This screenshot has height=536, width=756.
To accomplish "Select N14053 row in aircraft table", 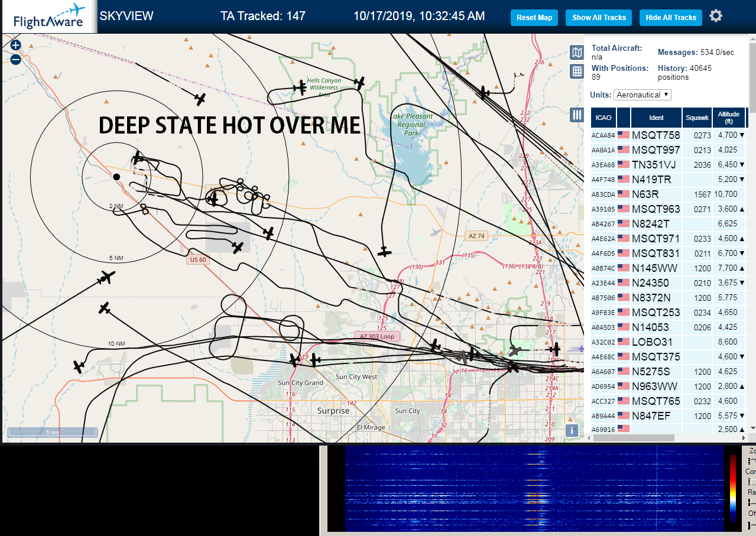I will [x=669, y=327].
